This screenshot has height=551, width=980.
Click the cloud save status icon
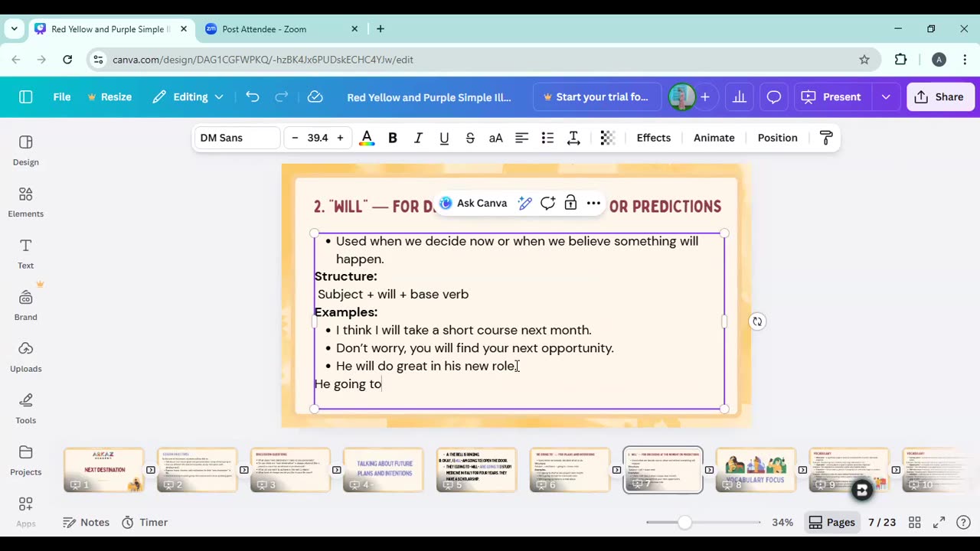315,97
